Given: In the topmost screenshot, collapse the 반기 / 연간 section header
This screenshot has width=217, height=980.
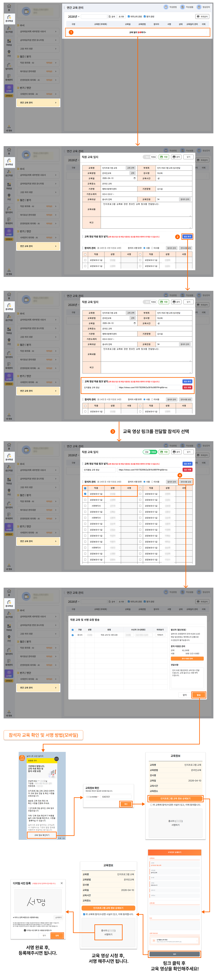Looking at the screenshot, I should coord(24,88).
